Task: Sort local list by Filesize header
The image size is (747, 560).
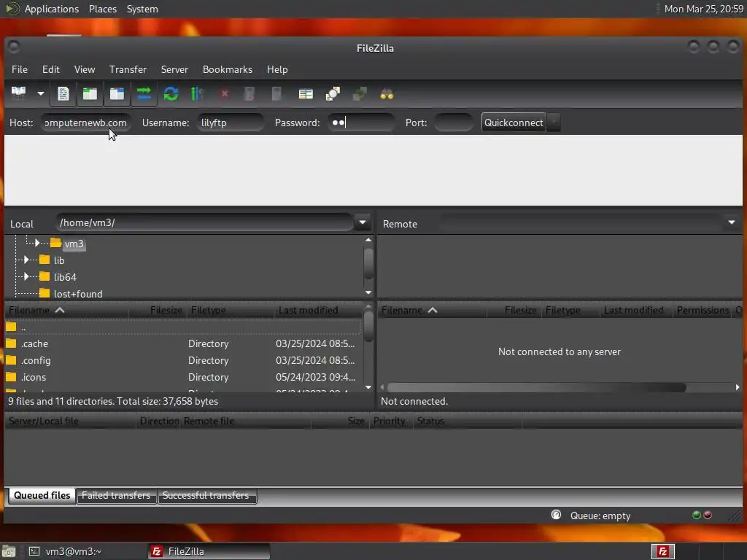Action: click(157, 311)
